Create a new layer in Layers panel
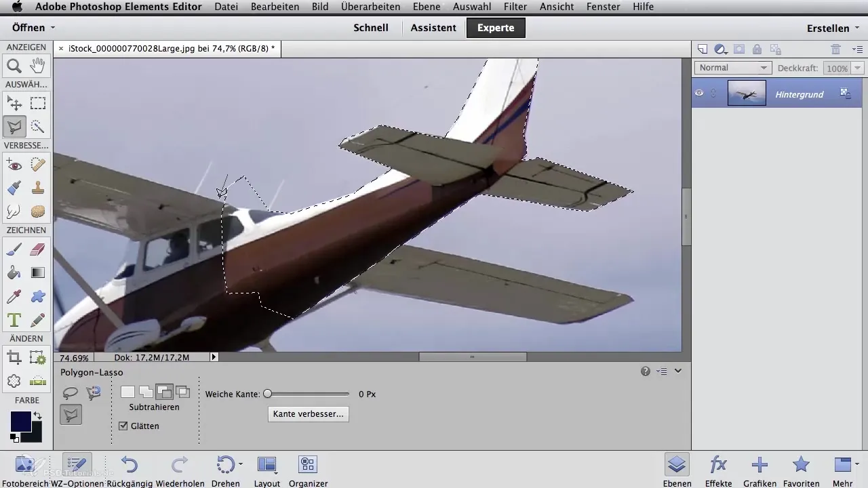This screenshot has width=868, height=488. [x=703, y=49]
